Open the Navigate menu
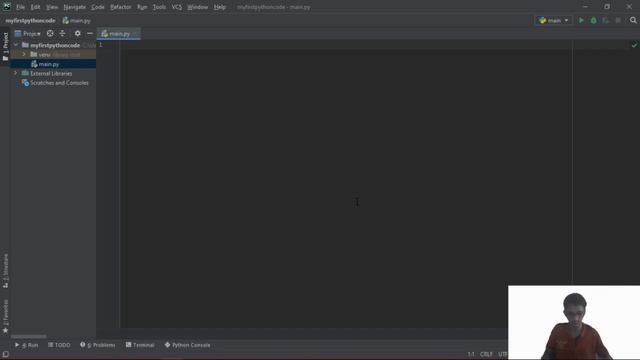Viewport: 640px width, 360px height. pyautogui.click(x=75, y=7)
